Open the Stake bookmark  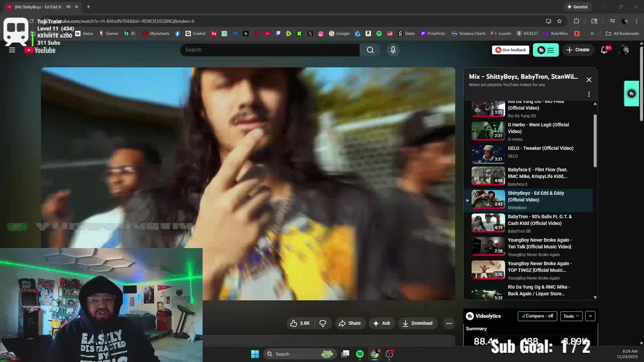(407, 34)
